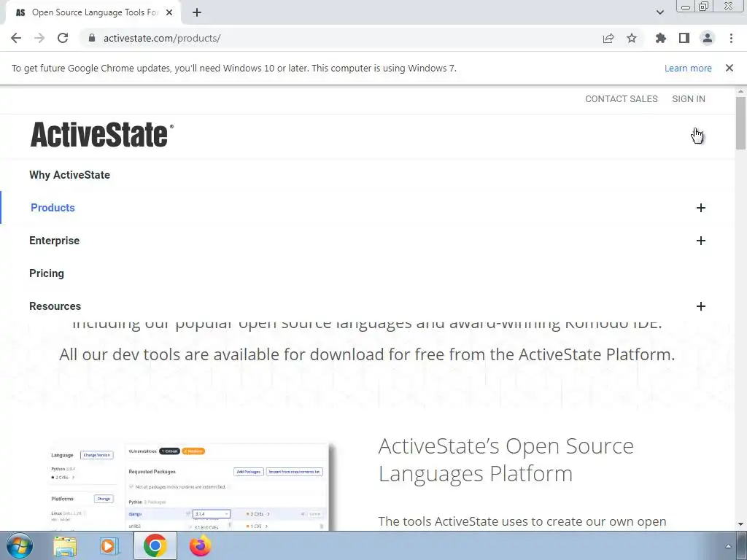Open Why ActiveState menu item
This screenshot has width=747, height=560.
(x=69, y=175)
